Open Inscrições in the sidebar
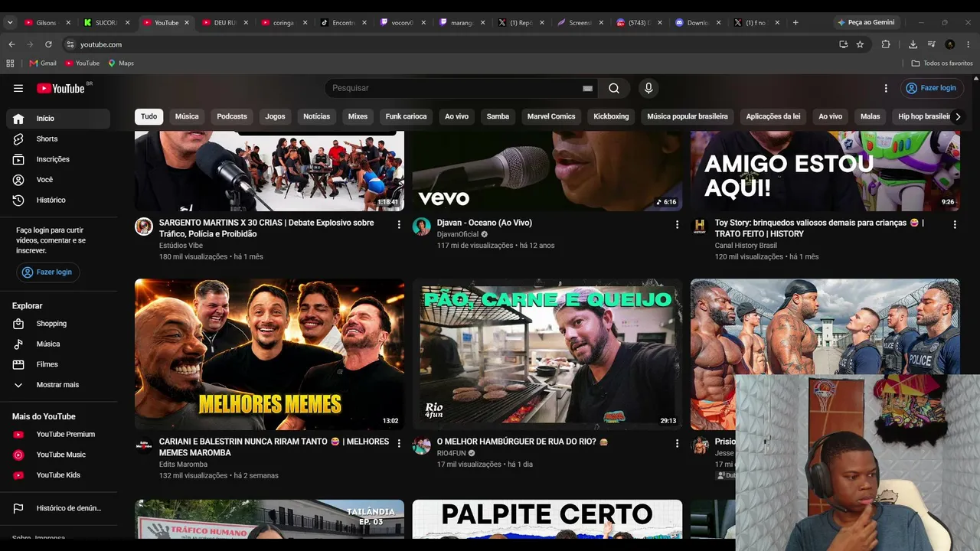The width and height of the screenshot is (980, 551). coord(58,159)
